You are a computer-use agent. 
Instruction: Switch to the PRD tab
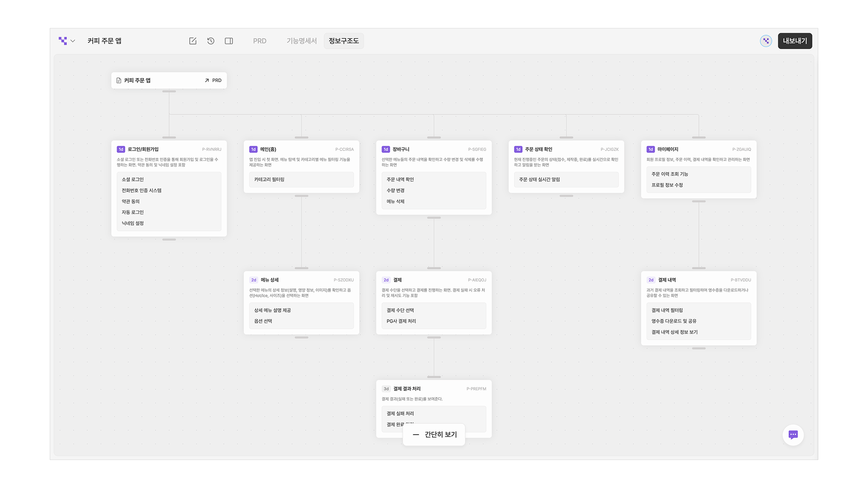(x=259, y=41)
